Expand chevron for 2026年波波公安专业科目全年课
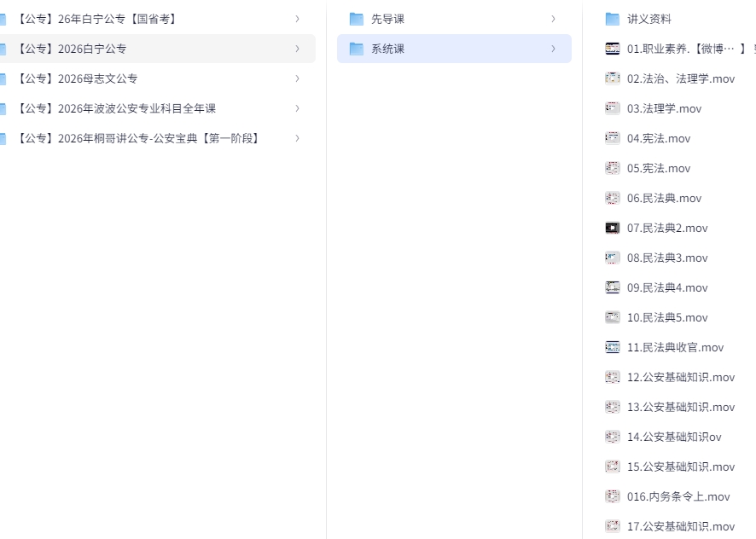This screenshot has width=756, height=539. (x=298, y=108)
